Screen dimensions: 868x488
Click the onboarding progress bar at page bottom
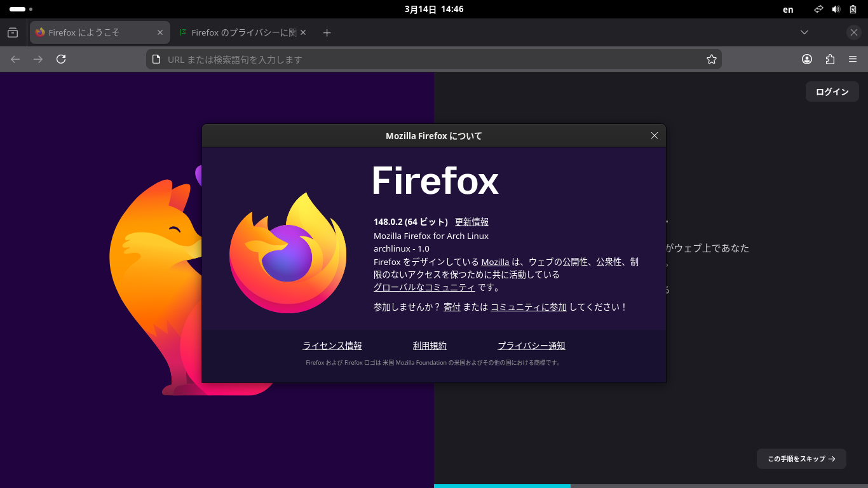coord(651,486)
